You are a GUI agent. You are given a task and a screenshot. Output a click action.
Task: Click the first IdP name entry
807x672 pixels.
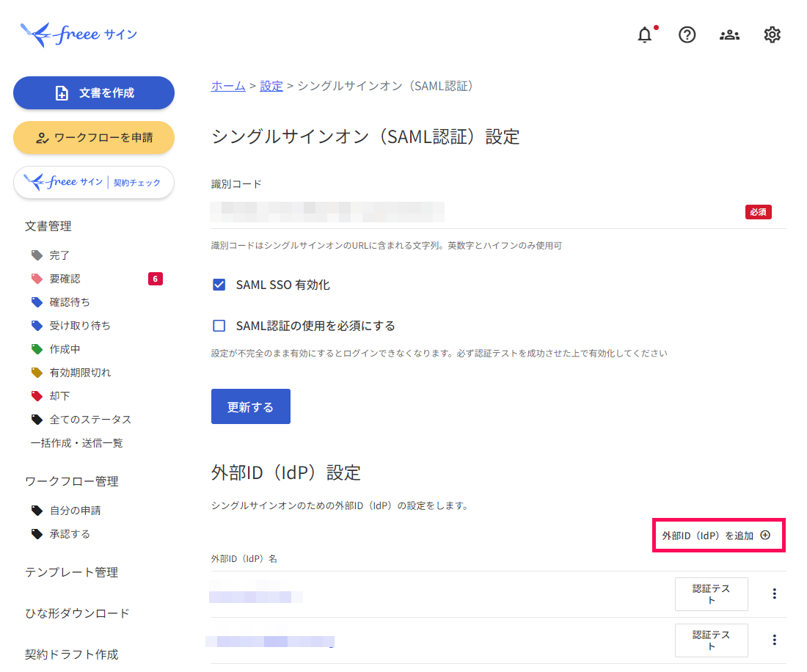256,596
